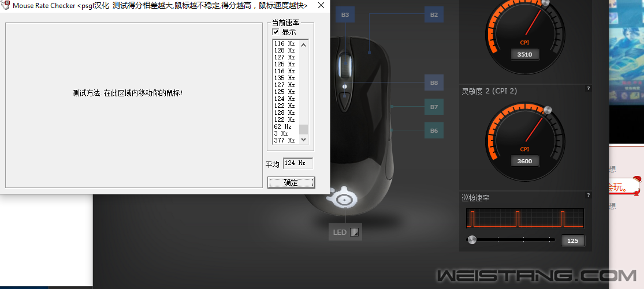Click the Mouse Rate Checker title bar icon
Viewport: 644px width, 289px height.
pos(5,6)
